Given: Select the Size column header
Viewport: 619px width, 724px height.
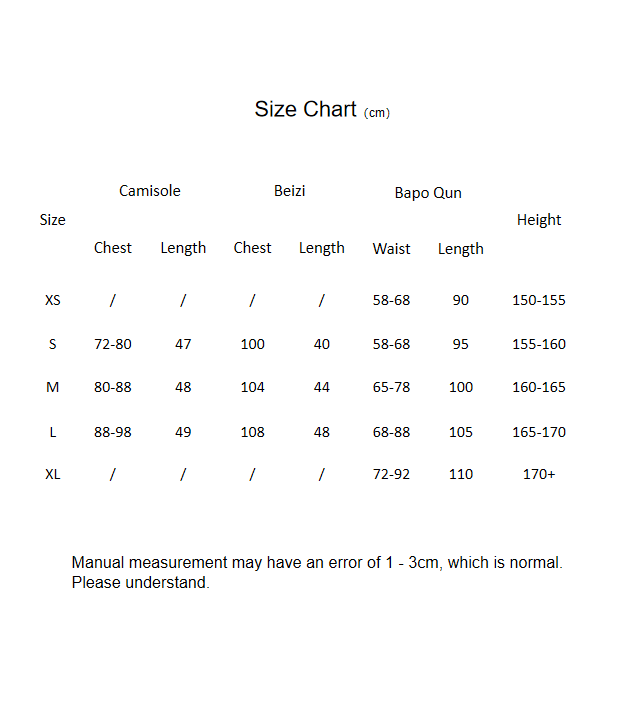Looking at the screenshot, I should point(53,220).
